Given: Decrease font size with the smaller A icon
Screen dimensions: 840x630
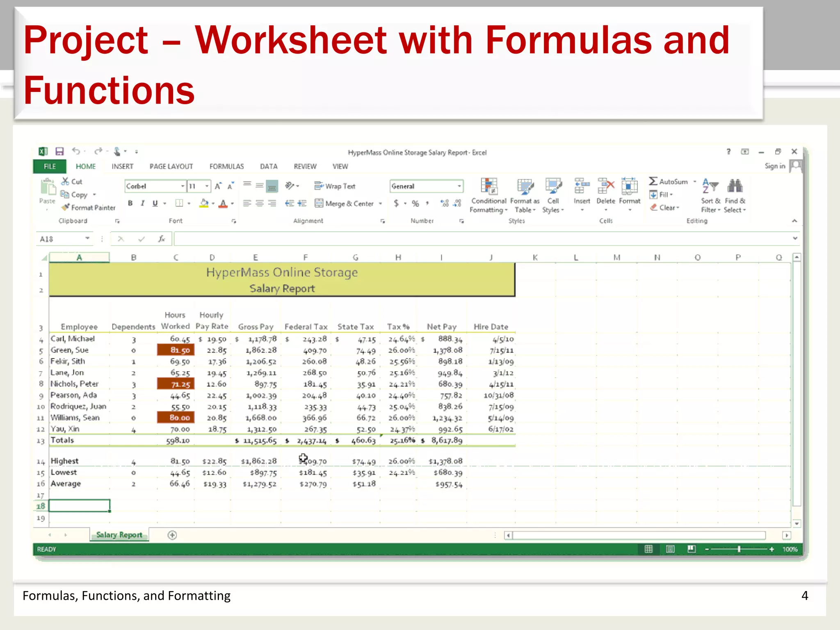Looking at the screenshot, I should tap(231, 186).
